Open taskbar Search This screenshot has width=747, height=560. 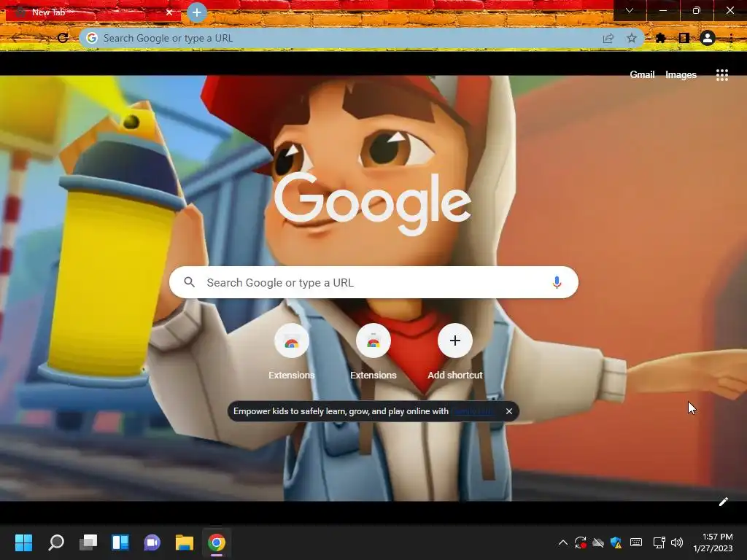point(56,542)
